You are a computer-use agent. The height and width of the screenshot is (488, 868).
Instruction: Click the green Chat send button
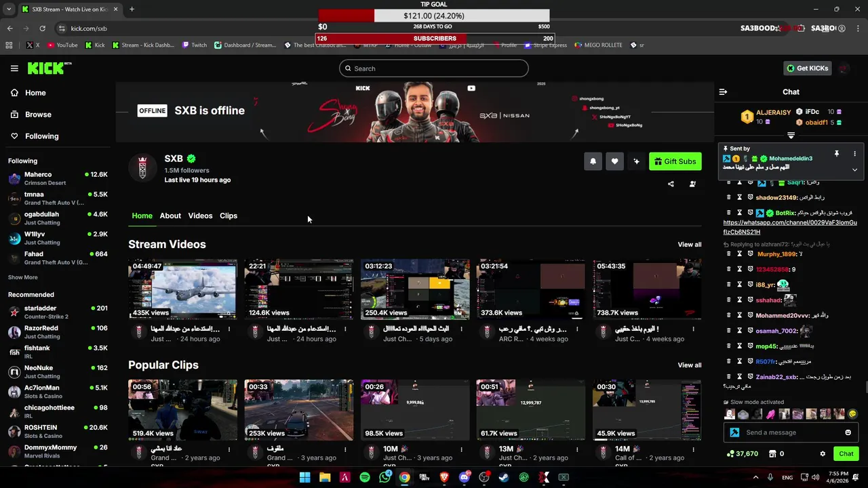tap(846, 453)
